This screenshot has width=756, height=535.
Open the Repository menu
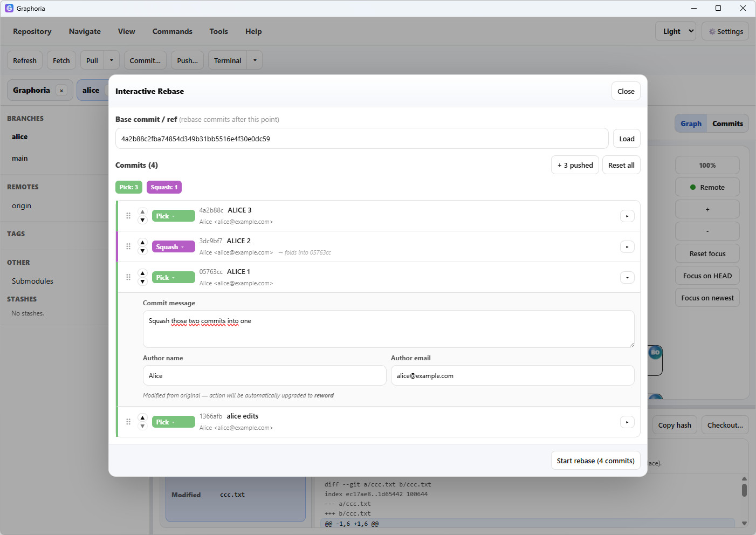[32, 31]
